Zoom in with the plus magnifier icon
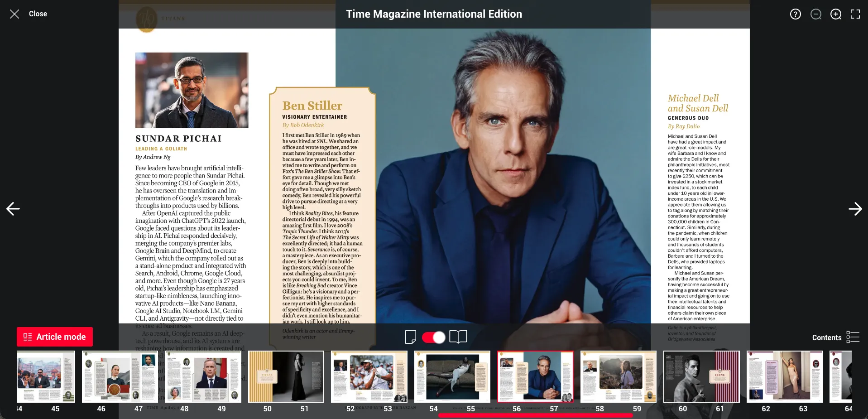 pos(836,14)
